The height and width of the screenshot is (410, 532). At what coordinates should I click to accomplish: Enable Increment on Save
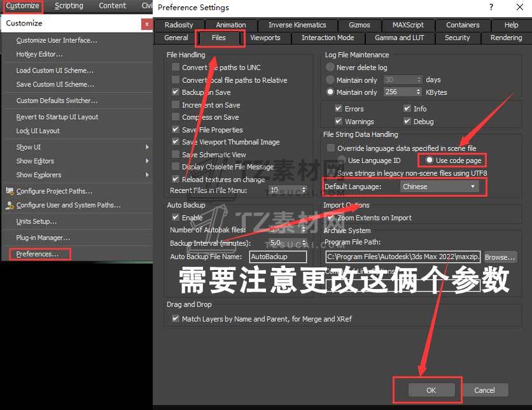click(x=176, y=104)
